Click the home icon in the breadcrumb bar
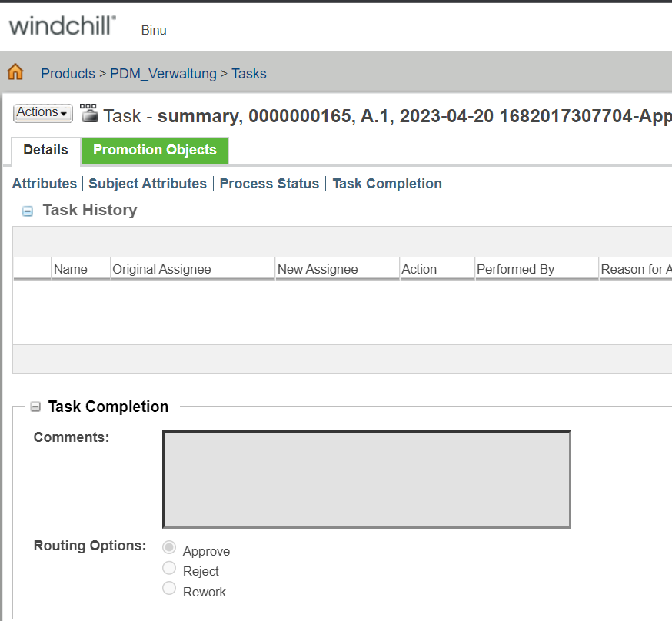This screenshot has width=672, height=621. tap(15, 71)
